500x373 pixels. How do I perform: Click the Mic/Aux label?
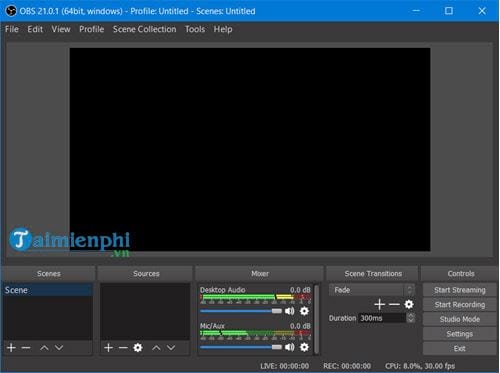[x=212, y=326]
